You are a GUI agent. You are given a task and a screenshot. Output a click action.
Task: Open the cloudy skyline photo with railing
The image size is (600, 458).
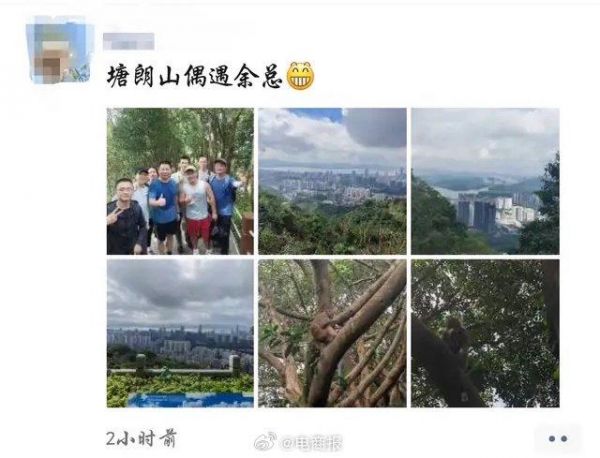pyautogui.click(x=180, y=333)
